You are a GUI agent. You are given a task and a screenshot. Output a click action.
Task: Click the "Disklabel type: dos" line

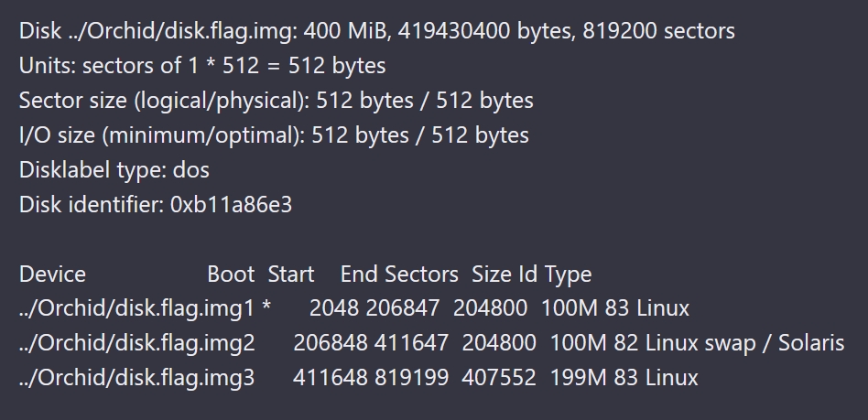(x=114, y=170)
